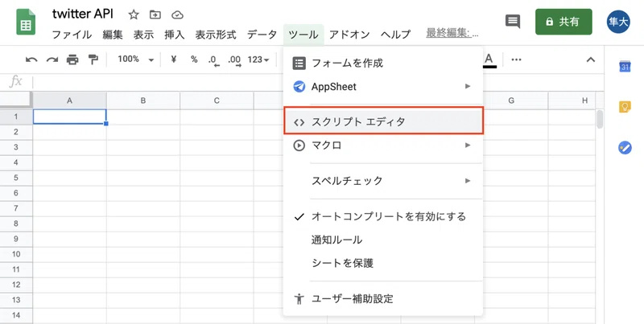Redo the last action
Screen dimensions: 644x324
click(x=52, y=59)
